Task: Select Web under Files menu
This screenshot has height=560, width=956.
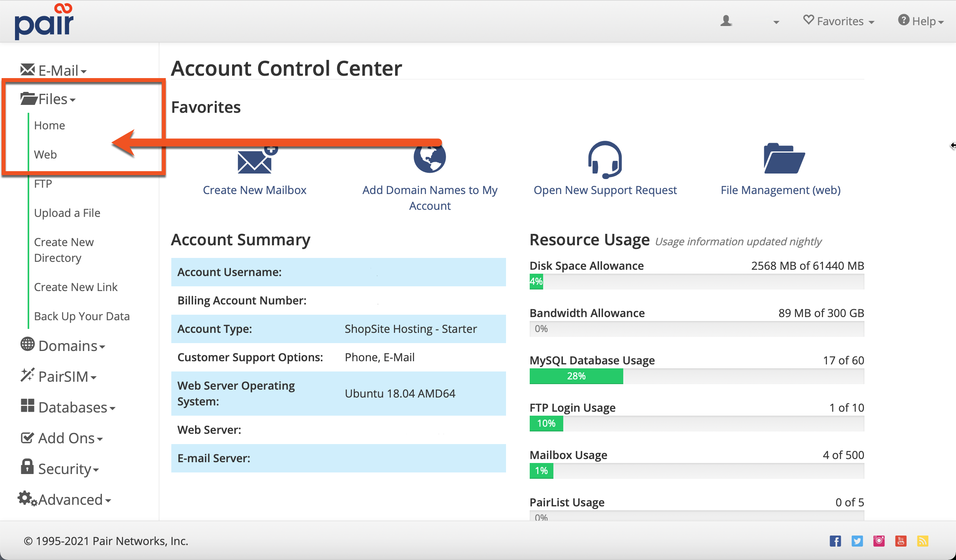Action: click(x=45, y=155)
